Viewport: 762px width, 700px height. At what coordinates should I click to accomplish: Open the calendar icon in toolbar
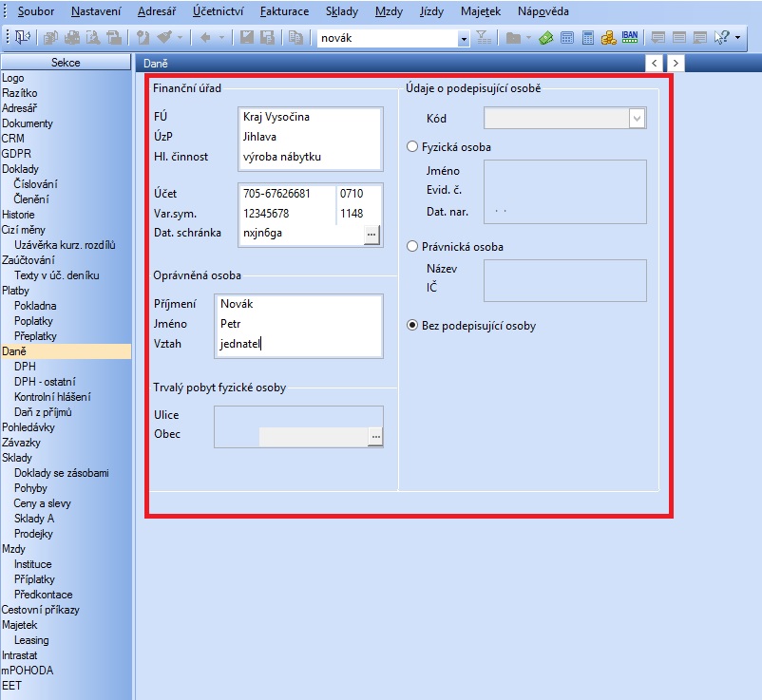[567, 38]
